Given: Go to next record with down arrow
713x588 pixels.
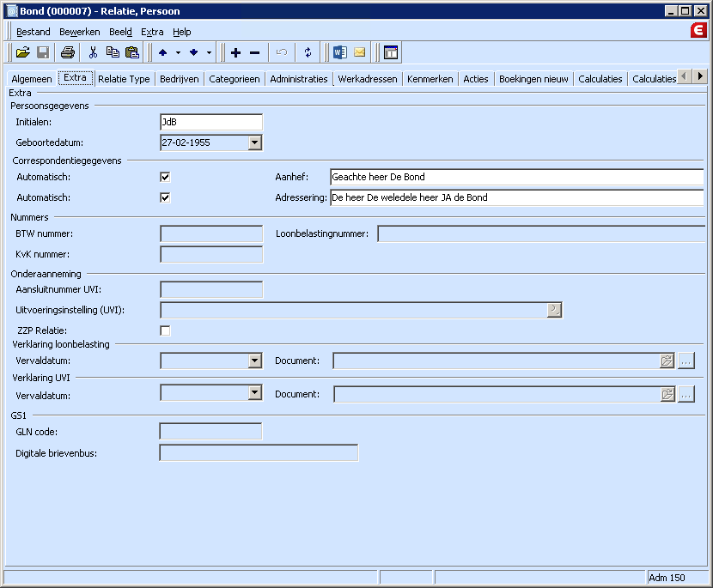Looking at the screenshot, I should click(193, 52).
